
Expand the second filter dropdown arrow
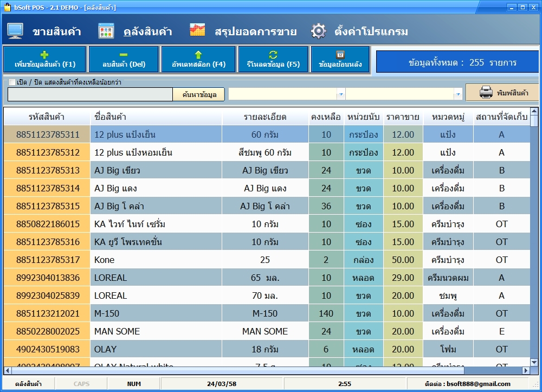coord(458,94)
